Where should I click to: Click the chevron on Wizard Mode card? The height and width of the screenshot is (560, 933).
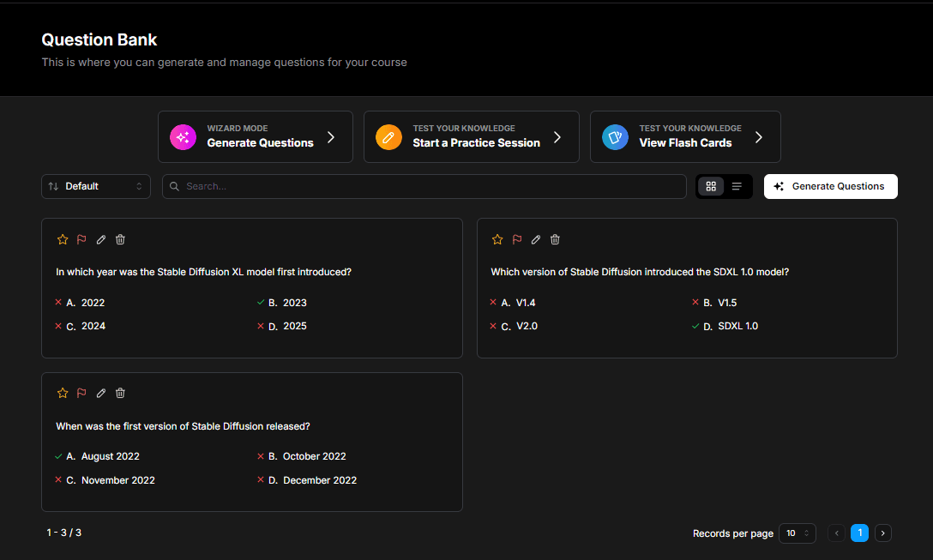[x=331, y=137]
